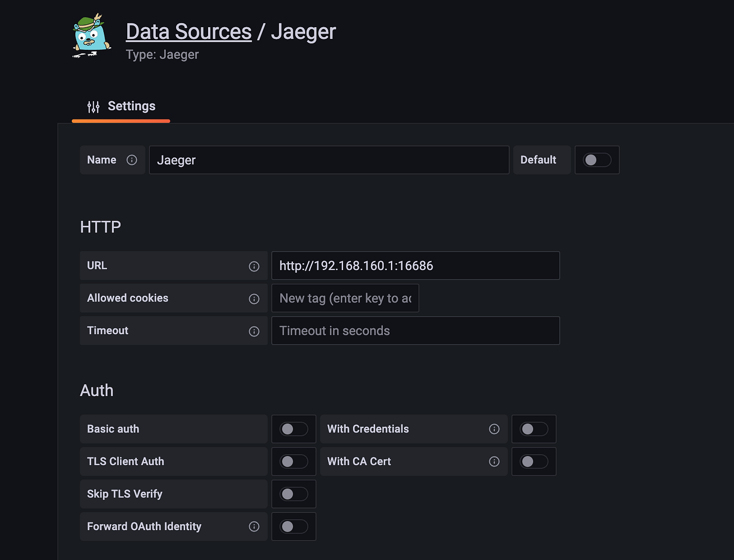Open the Data Sources breadcrumb link
The width and height of the screenshot is (734, 560).
coord(189,31)
